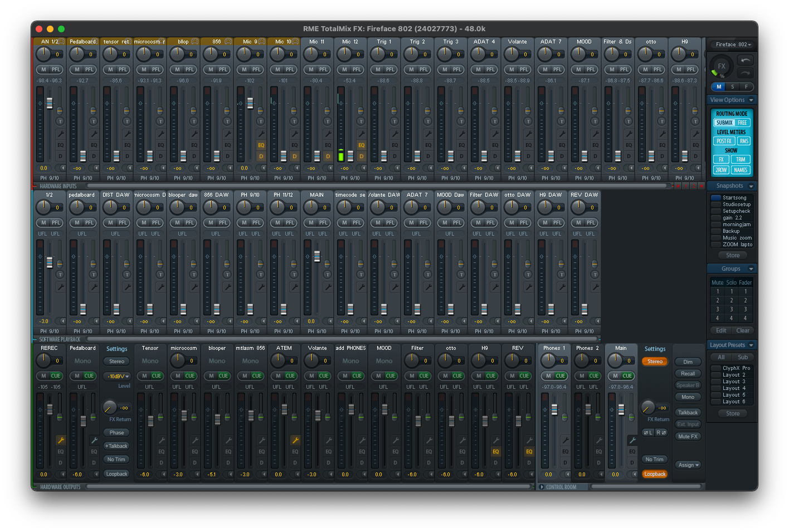Click the undo arrow beside FX meter

(x=746, y=60)
